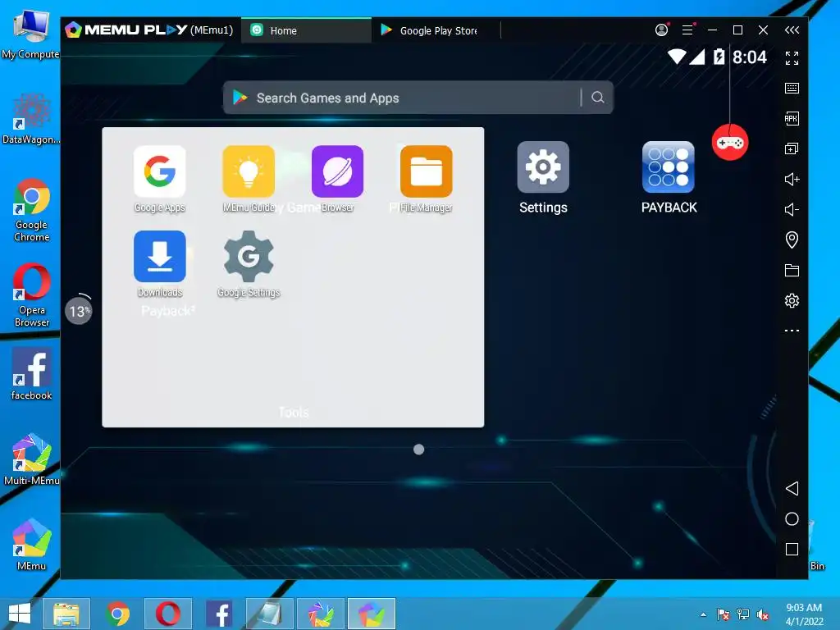This screenshot has width=840, height=630.
Task: Open Facebook from the taskbar
Action: point(218,614)
